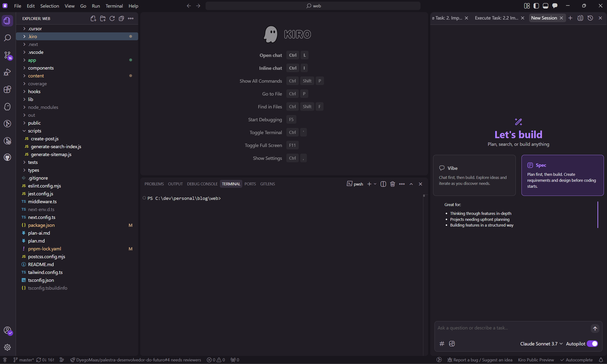607x364 pixels.
Task: Maximize the terminal panel size
Action: pos(411,184)
